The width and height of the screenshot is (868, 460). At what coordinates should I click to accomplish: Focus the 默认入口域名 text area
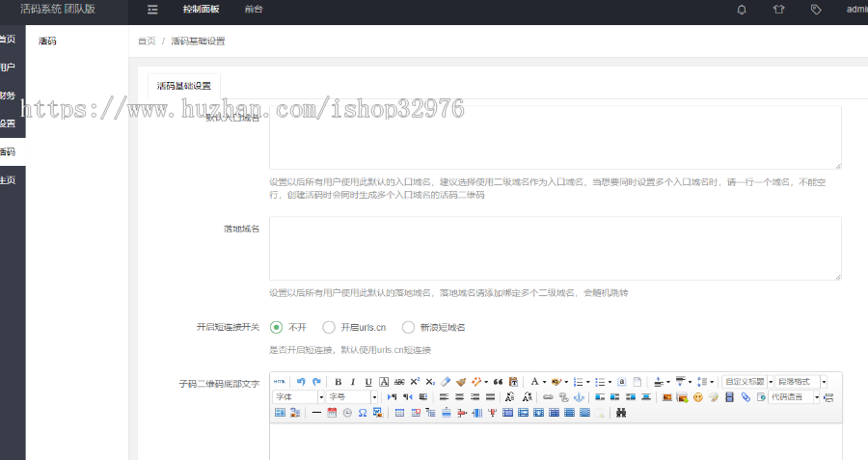point(556,137)
